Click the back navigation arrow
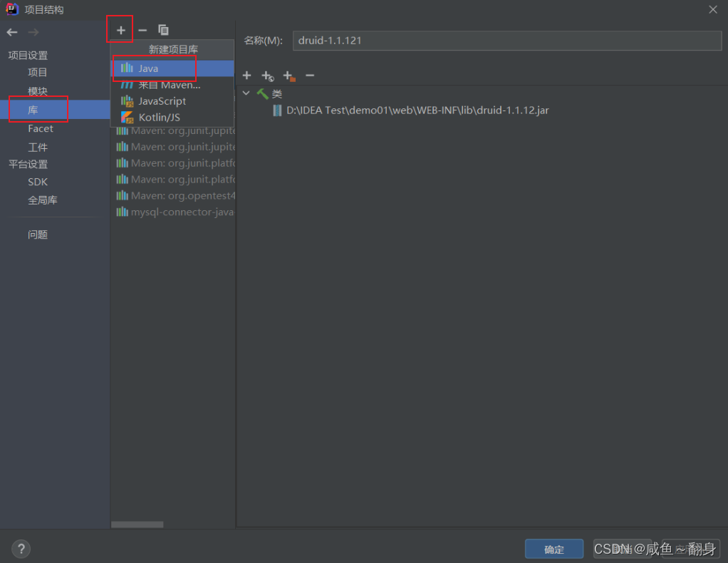Screen dimensions: 728x563 coord(12,32)
